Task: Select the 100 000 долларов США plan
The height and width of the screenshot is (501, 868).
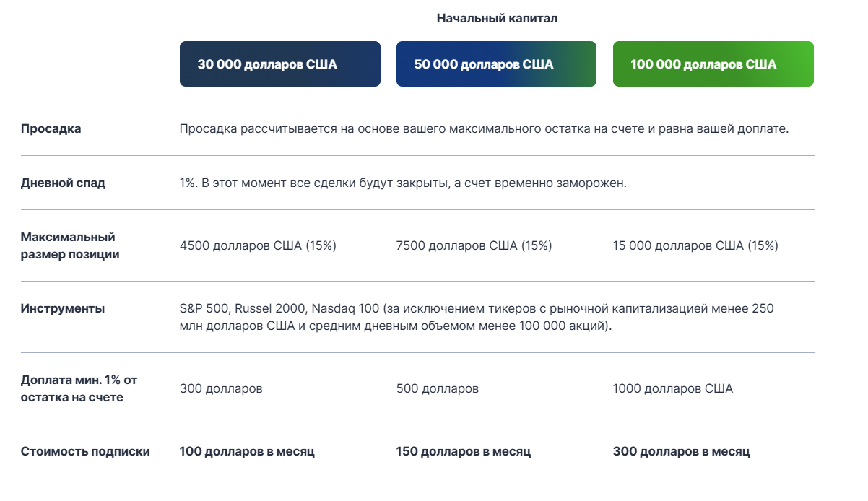Action: click(713, 64)
